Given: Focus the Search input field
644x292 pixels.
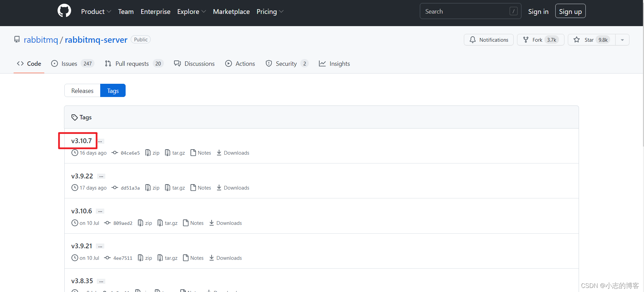Looking at the screenshot, I should [470, 11].
